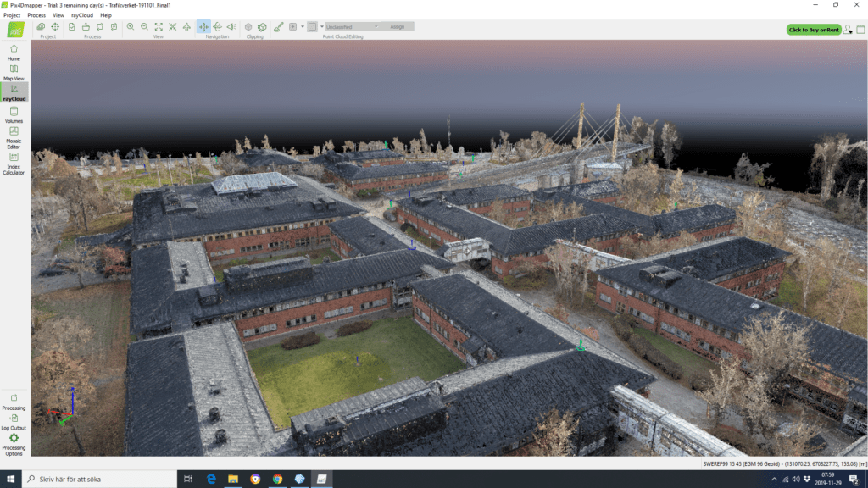Select the First Person navigation mode
This screenshot has height=488, width=868.
click(x=232, y=26)
